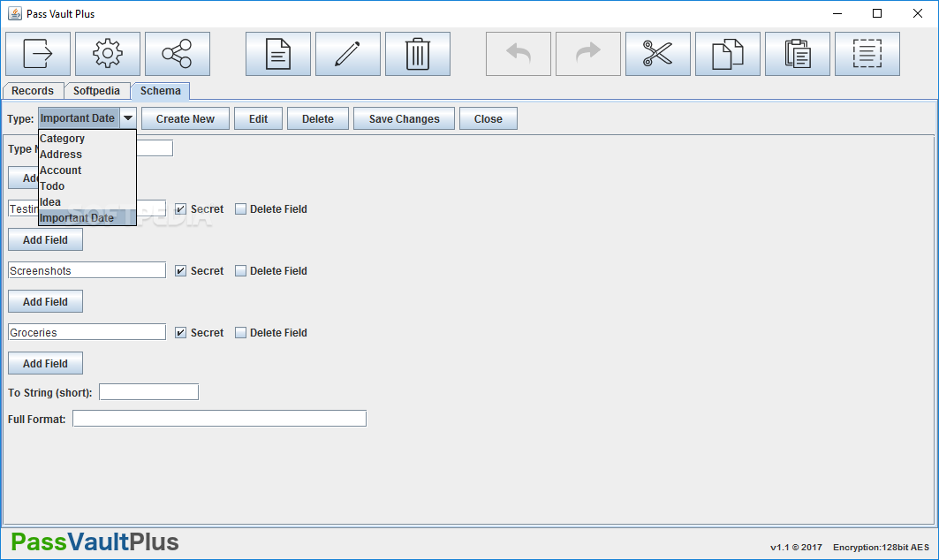Click the logout/exit toolbar icon

click(x=38, y=54)
